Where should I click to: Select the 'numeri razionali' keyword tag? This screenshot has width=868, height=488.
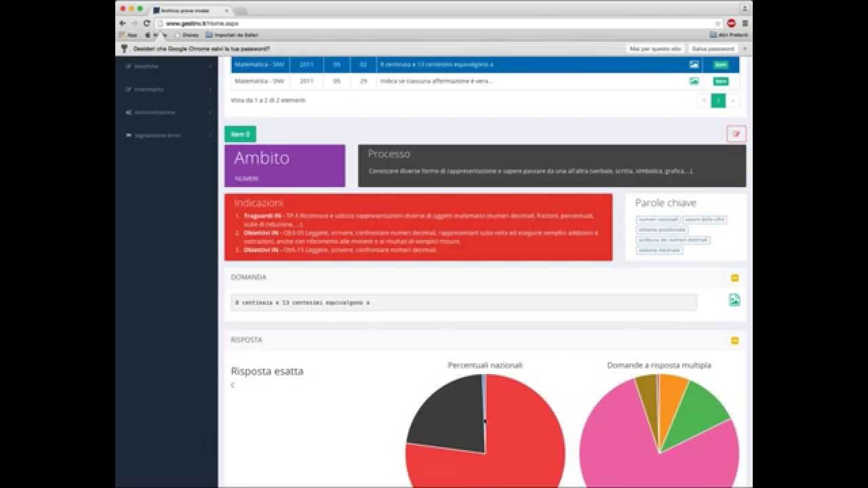click(658, 220)
